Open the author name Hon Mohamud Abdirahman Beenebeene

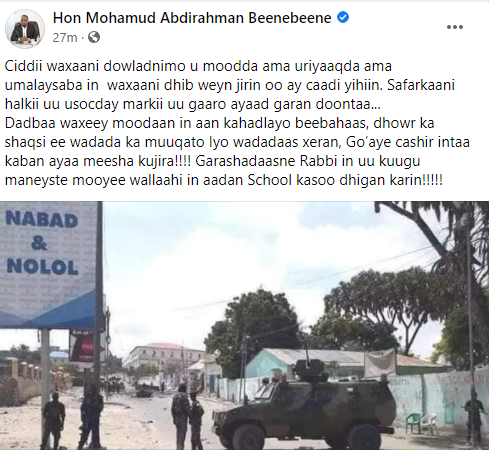[192, 18]
